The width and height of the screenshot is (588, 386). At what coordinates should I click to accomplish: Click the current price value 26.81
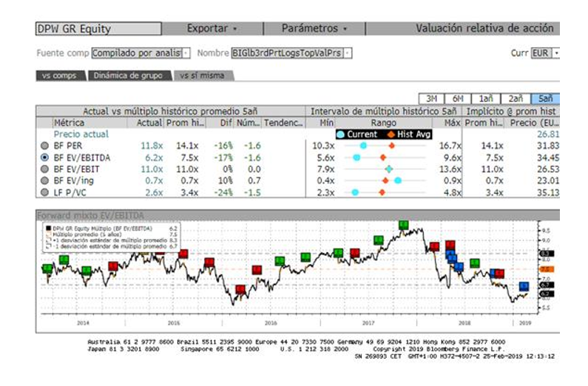[x=548, y=134]
